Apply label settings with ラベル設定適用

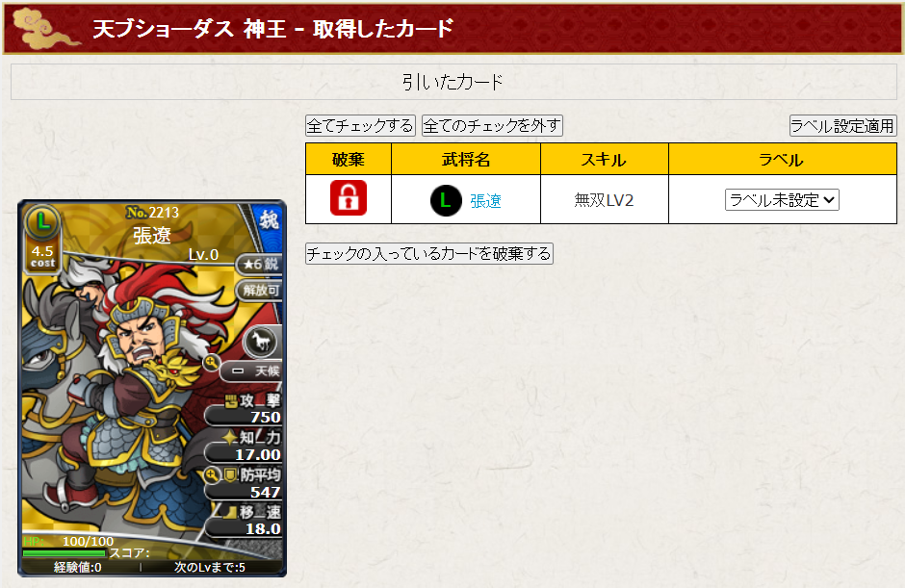(x=842, y=126)
